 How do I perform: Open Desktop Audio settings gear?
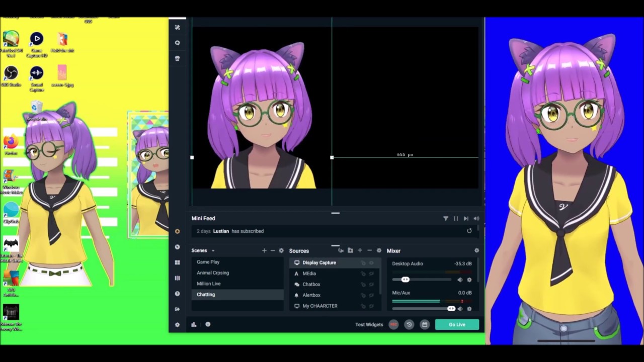click(469, 280)
